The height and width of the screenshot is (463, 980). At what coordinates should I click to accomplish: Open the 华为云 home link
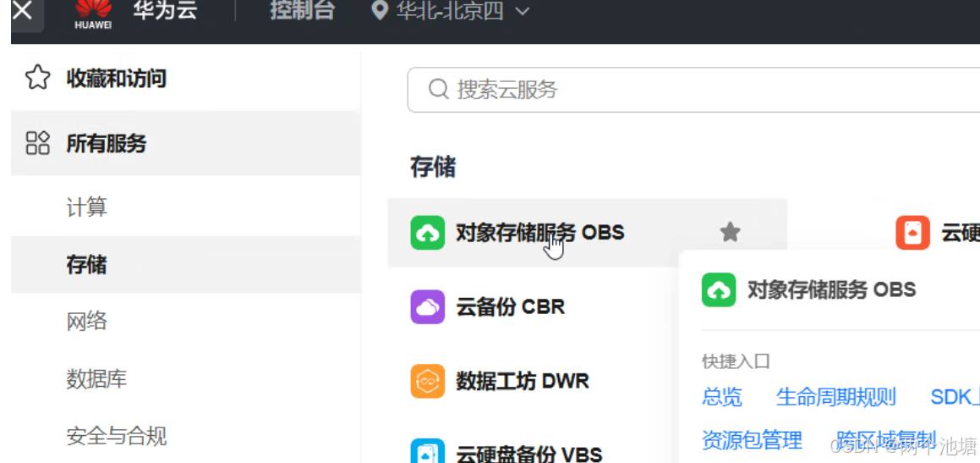(165, 11)
